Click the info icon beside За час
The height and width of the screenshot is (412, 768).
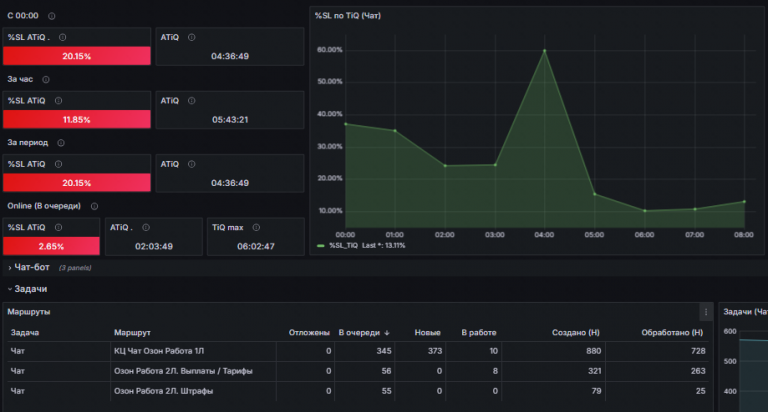(46, 79)
